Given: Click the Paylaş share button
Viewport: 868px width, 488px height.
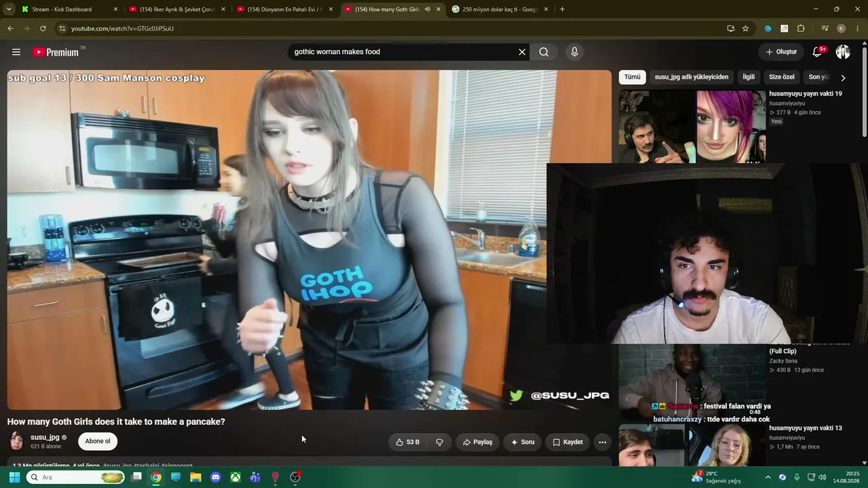Looking at the screenshot, I should (x=477, y=442).
